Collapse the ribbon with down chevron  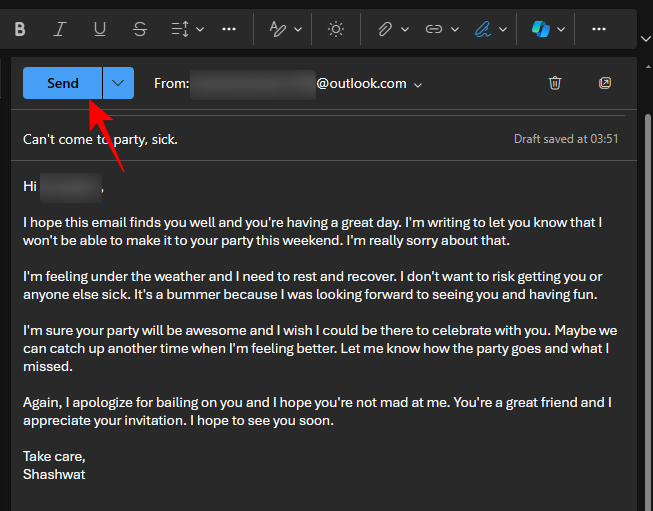pos(646,39)
